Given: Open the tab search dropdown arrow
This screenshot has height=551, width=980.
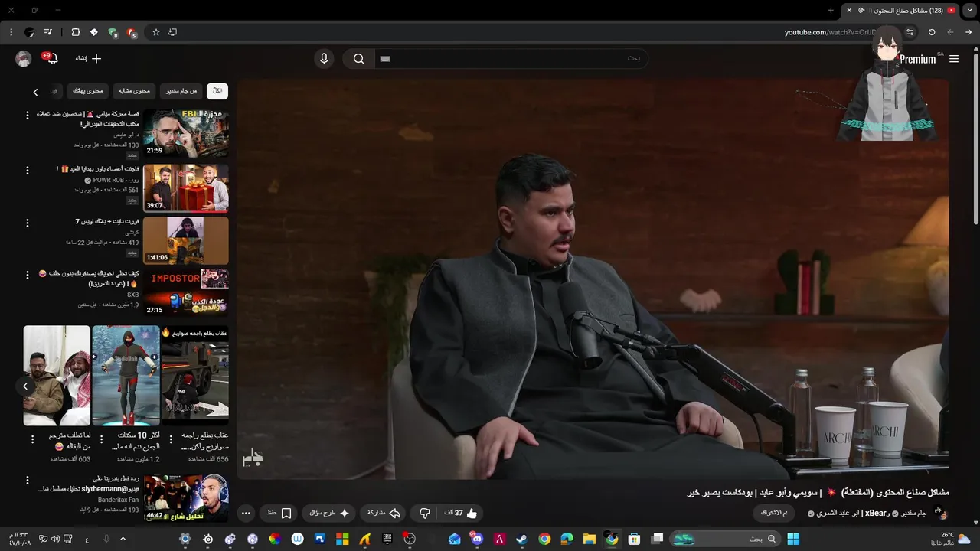Looking at the screenshot, I should (969, 10).
